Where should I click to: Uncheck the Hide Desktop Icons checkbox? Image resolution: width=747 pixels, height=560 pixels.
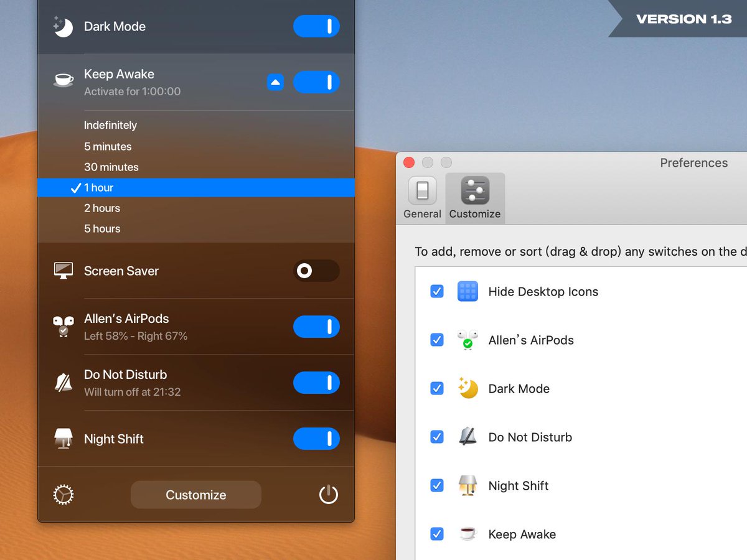tap(437, 291)
